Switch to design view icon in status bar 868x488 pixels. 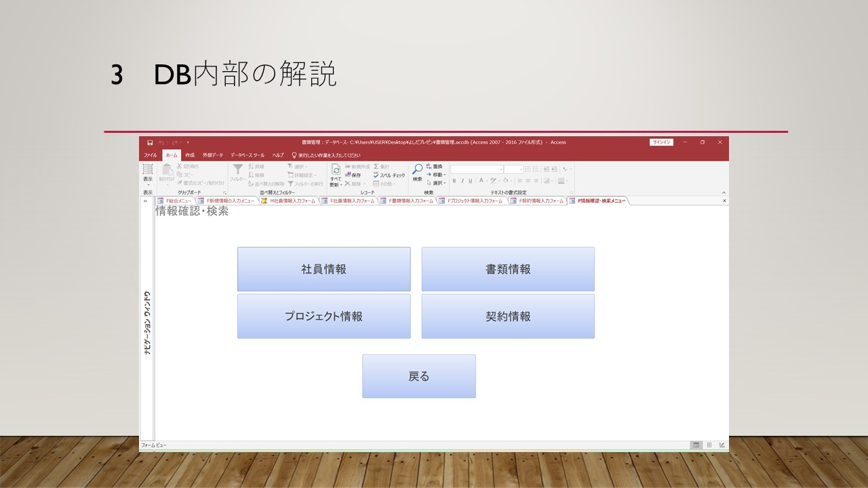click(x=722, y=445)
